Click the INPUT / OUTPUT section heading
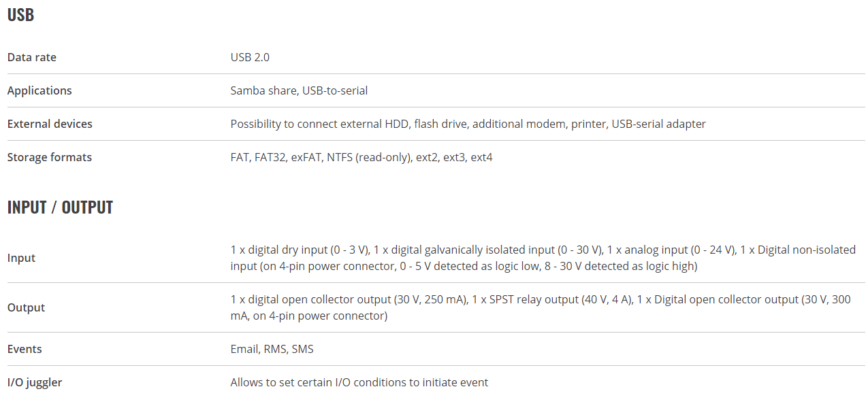Viewport: 868px width, 404px height. (60, 207)
